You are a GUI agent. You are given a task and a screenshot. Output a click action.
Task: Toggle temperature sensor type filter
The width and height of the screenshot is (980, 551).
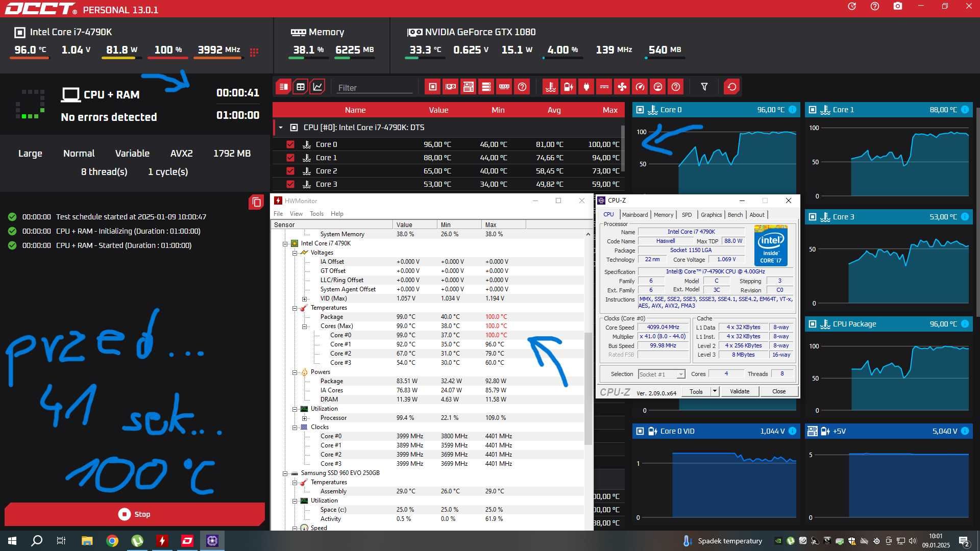click(x=551, y=87)
